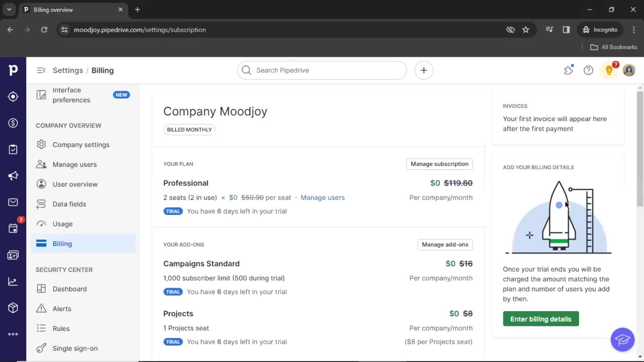Open Security Alerts page

tap(83, 309)
